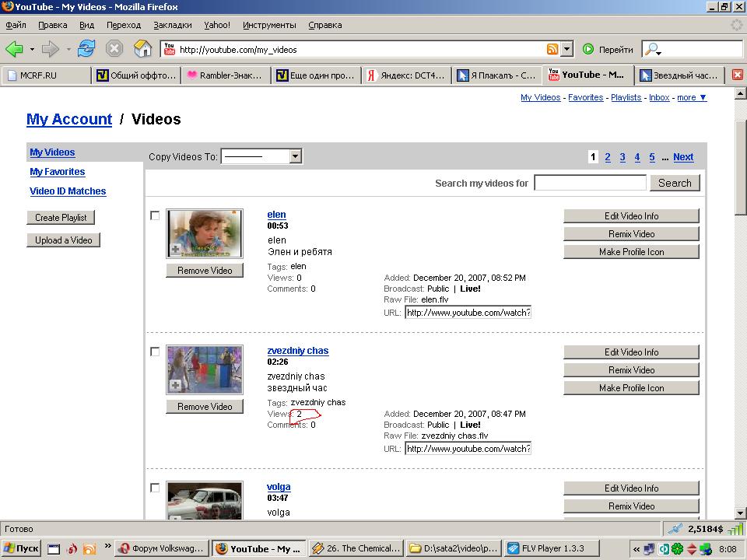Check the elen video checkbox
Viewport: 747px width, 560px height.
[x=155, y=215]
